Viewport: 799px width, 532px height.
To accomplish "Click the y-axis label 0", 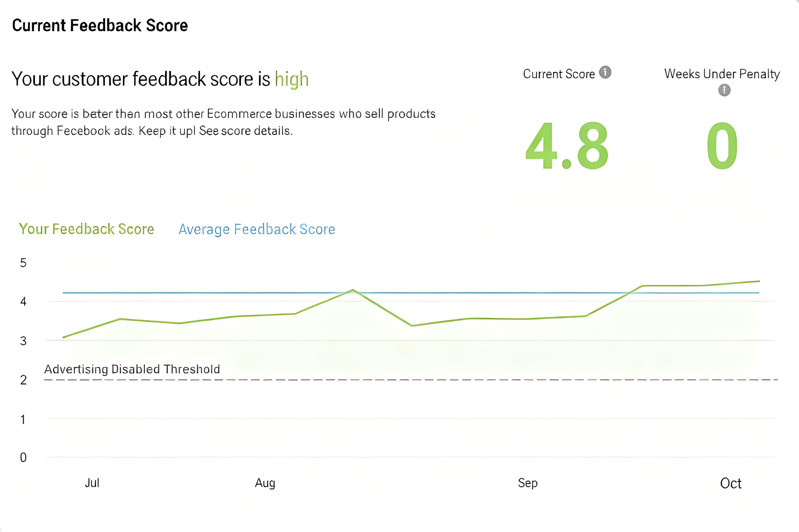I will [x=23, y=458].
